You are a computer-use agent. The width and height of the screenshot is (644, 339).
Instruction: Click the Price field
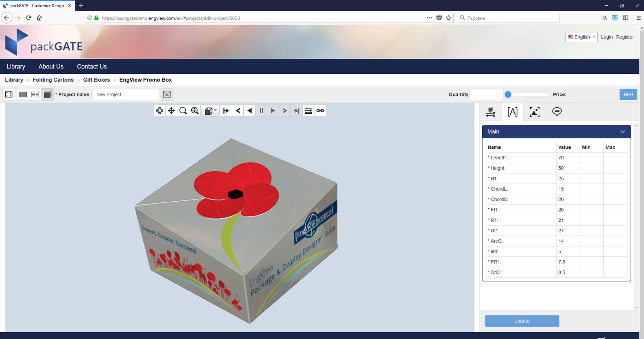click(x=593, y=94)
